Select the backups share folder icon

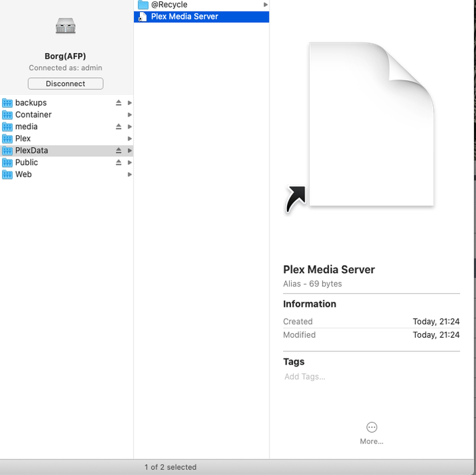click(x=7, y=103)
